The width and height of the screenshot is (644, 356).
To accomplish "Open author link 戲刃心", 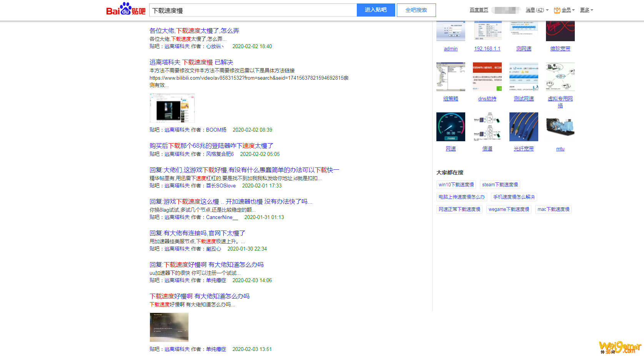I will [213, 249].
